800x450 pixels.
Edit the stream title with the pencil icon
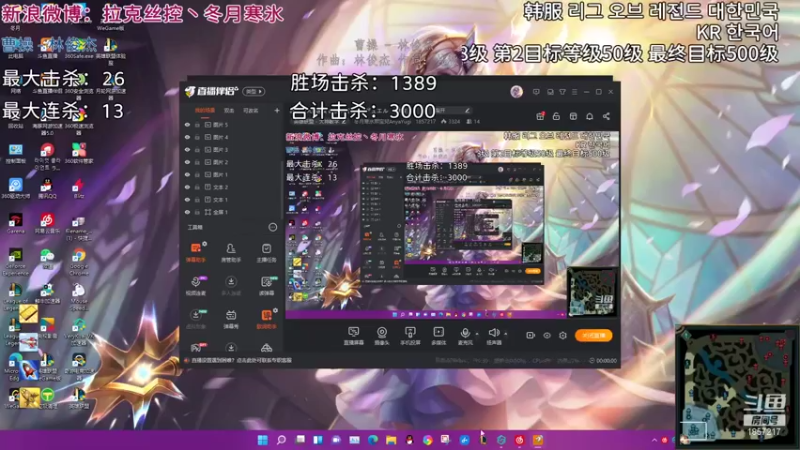click(466, 110)
